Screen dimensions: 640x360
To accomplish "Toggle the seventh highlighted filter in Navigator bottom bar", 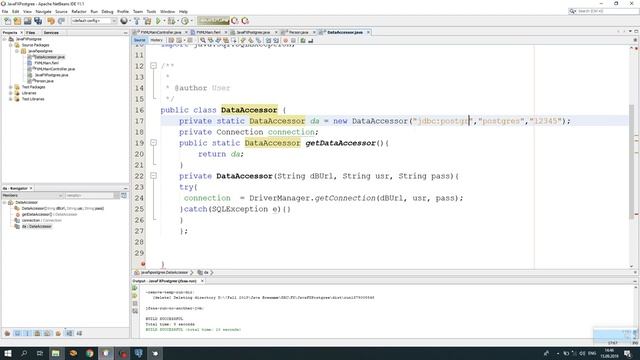I will click(x=69, y=333).
